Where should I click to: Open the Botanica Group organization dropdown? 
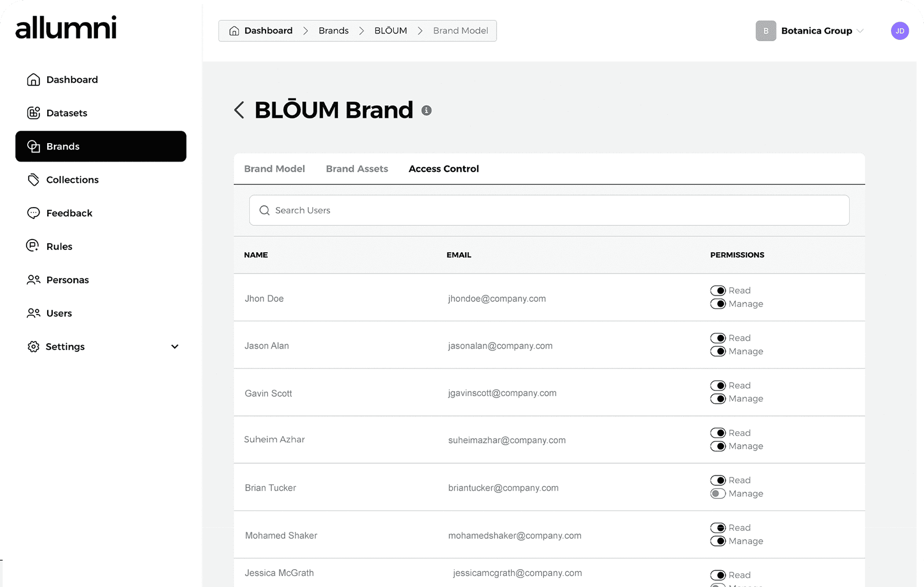(x=810, y=31)
